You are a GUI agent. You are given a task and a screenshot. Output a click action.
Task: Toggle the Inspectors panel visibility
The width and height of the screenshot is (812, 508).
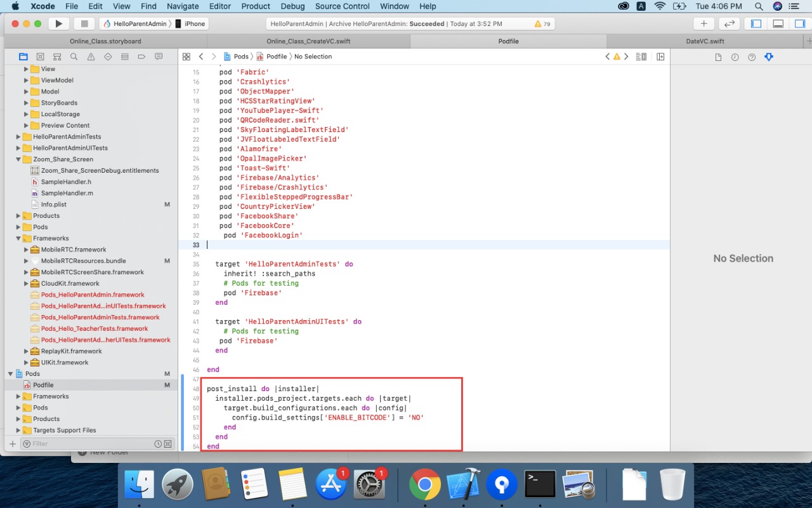(799, 23)
